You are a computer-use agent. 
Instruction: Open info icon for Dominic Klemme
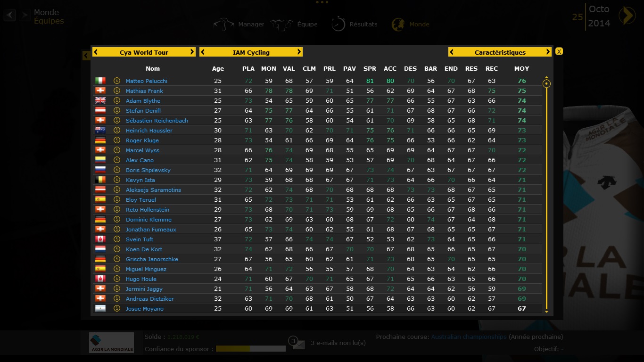pos(117,219)
